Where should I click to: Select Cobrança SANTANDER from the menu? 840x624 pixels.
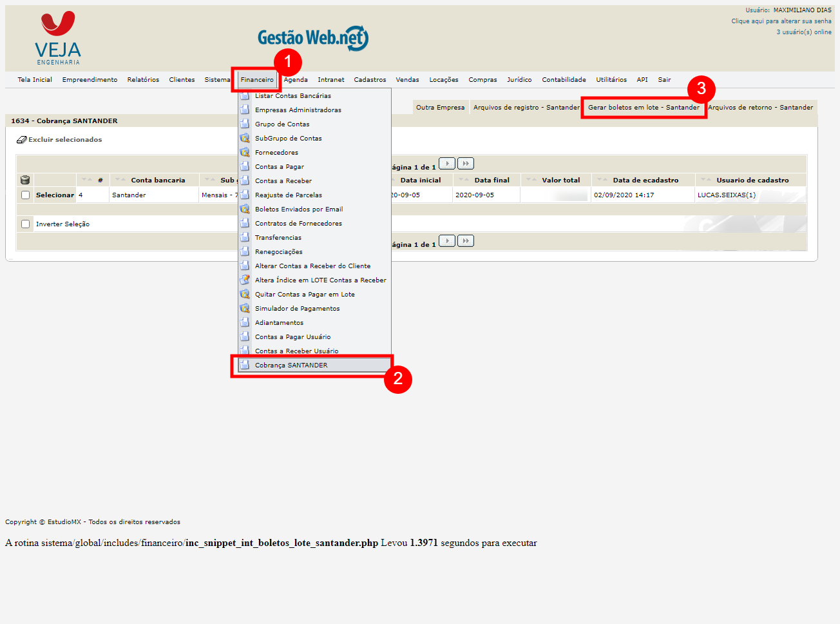point(291,365)
